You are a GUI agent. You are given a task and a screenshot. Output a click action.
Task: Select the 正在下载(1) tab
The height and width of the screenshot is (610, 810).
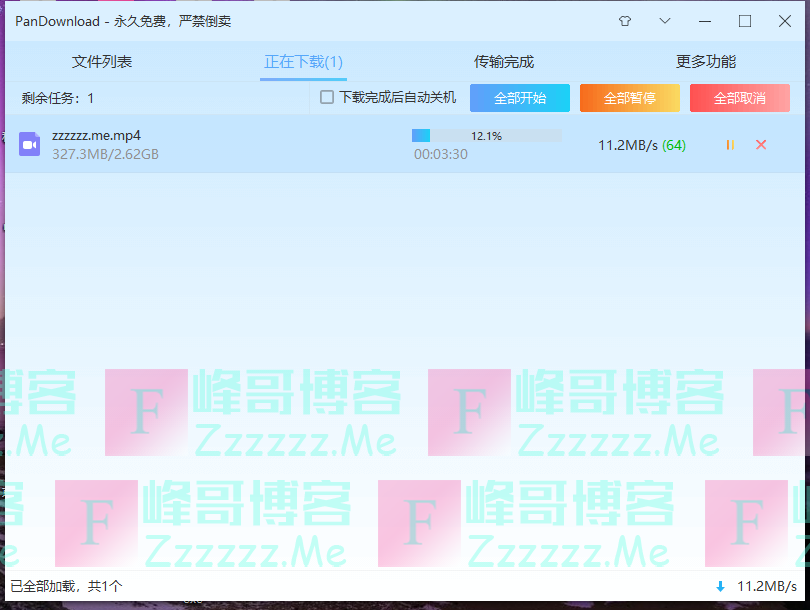pos(303,61)
